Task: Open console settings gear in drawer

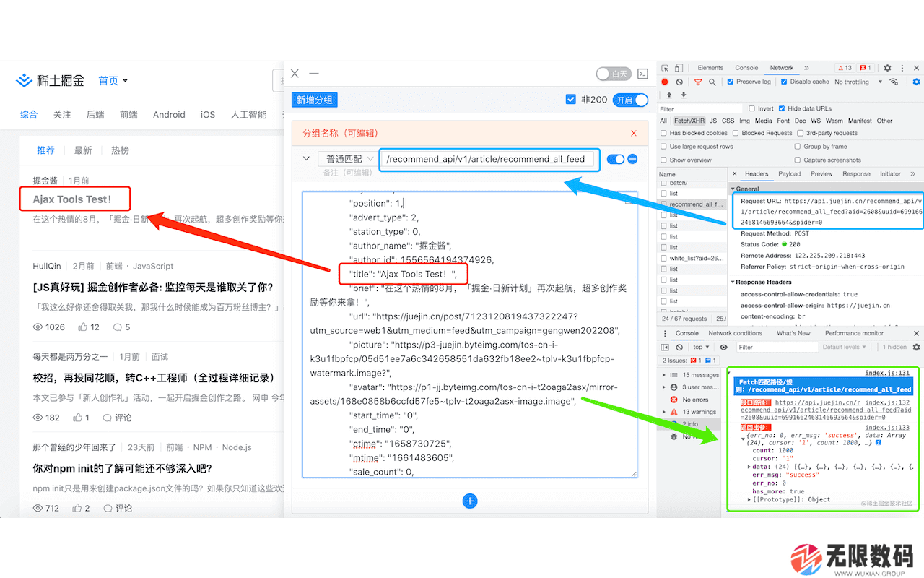Action: coord(916,347)
